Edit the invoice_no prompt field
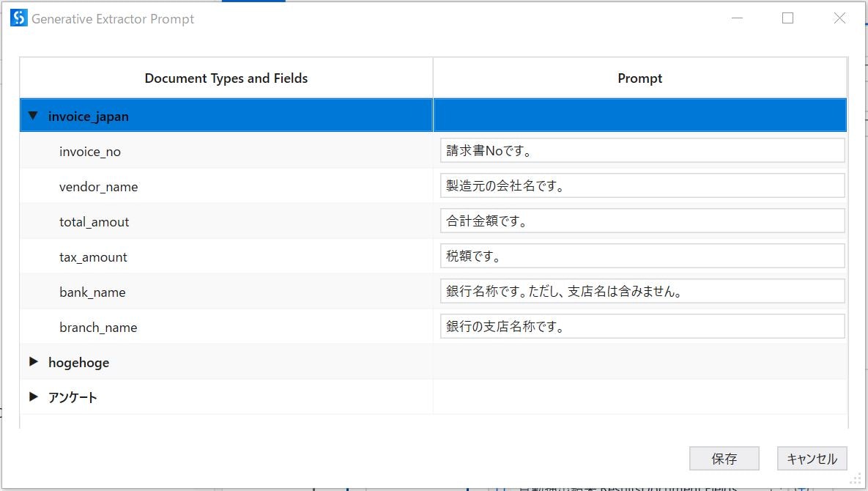Viewport: 868px width, 491px height. pyautogui.click(x=642, y=150)
